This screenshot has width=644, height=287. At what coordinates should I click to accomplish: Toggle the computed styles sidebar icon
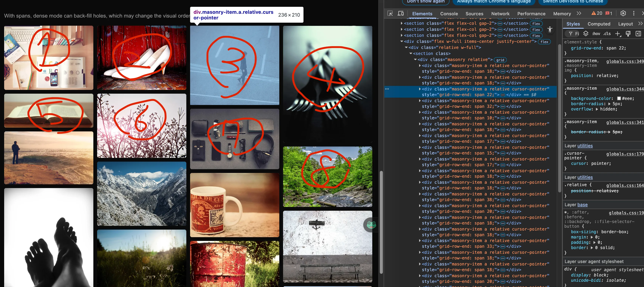point(638,34)
